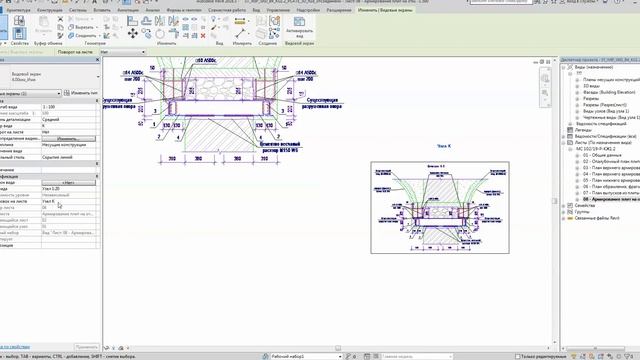
Task: Open the Cut geometry dropdown arrow
Action: [x=97, y=27]
